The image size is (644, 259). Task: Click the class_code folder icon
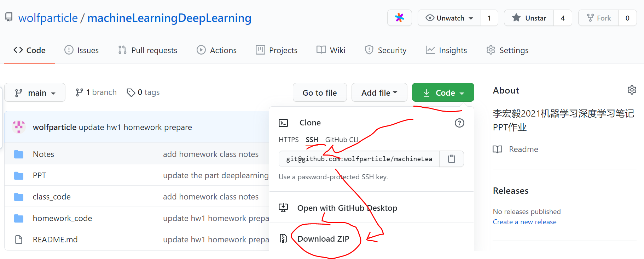[19, 197]
